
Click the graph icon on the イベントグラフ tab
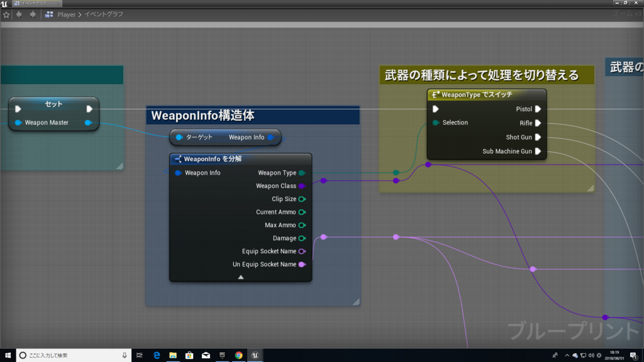pyautogui.click(x=17, y=3)
